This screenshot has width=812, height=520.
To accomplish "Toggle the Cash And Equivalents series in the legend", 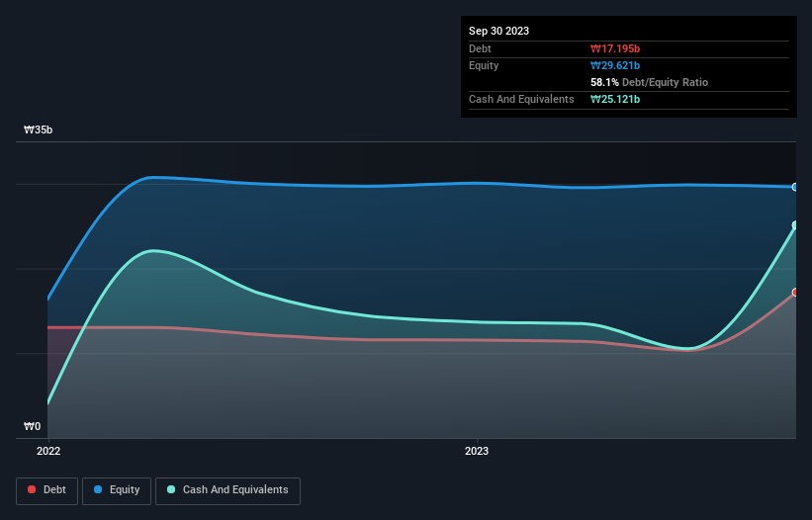I will point(227,490).
